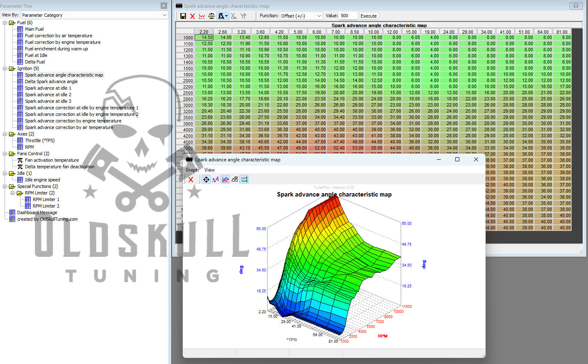Click the Execute button
This screenshot has height=364, width=588.
(x=368, y=16)
